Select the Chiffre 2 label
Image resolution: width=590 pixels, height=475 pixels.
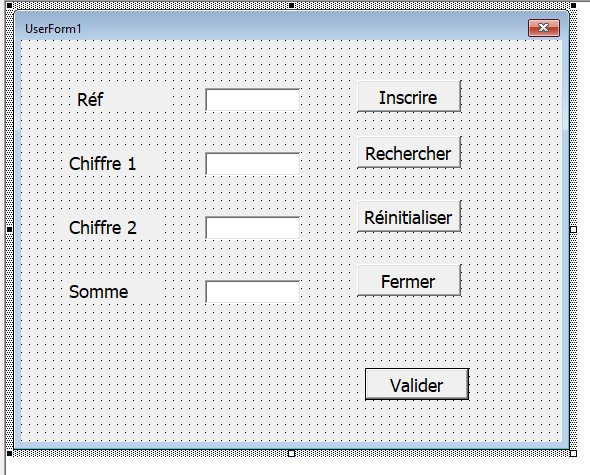coord(102,228)
